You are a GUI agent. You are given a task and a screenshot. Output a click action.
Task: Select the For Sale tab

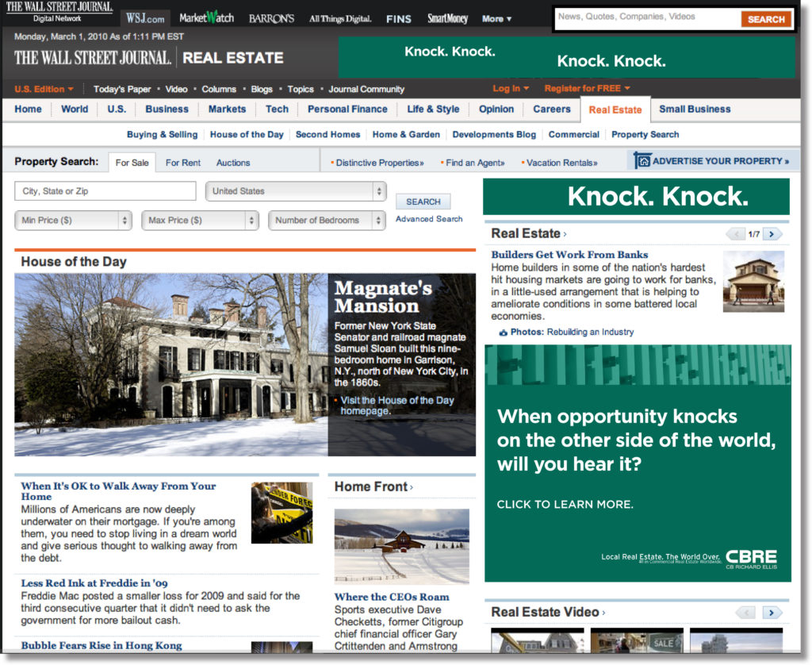click(132, 163)
